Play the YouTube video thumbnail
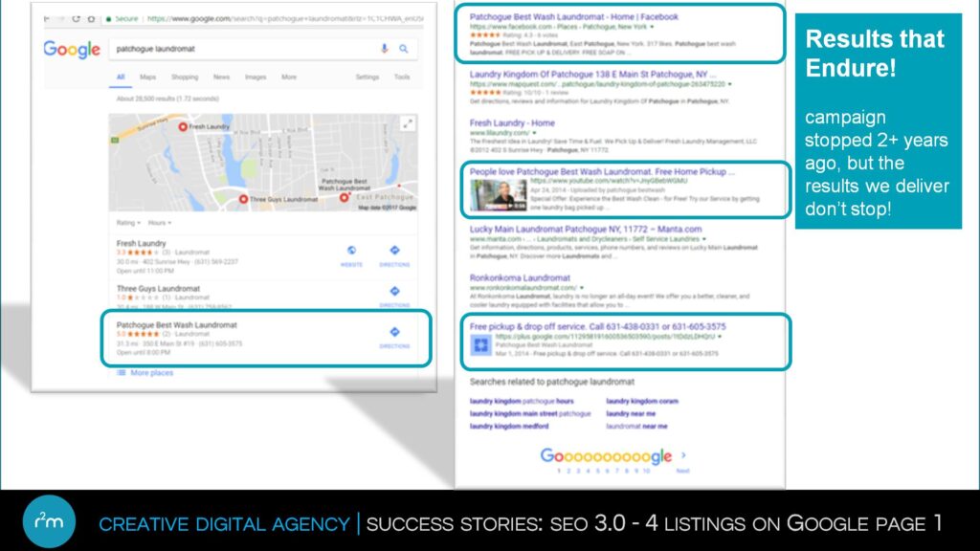Screen dimensions: 980x551 (x=498, y=195)
